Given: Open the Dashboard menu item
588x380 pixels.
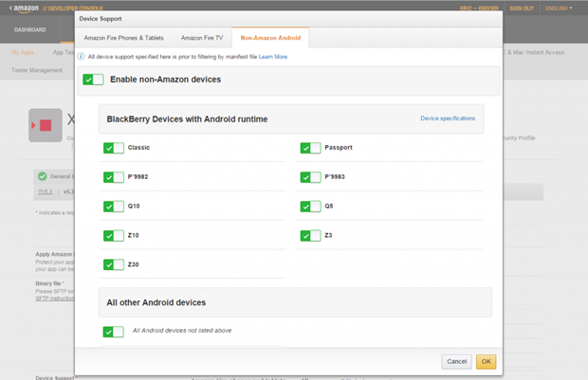Looking at the screenshot, I should [30, 29].
